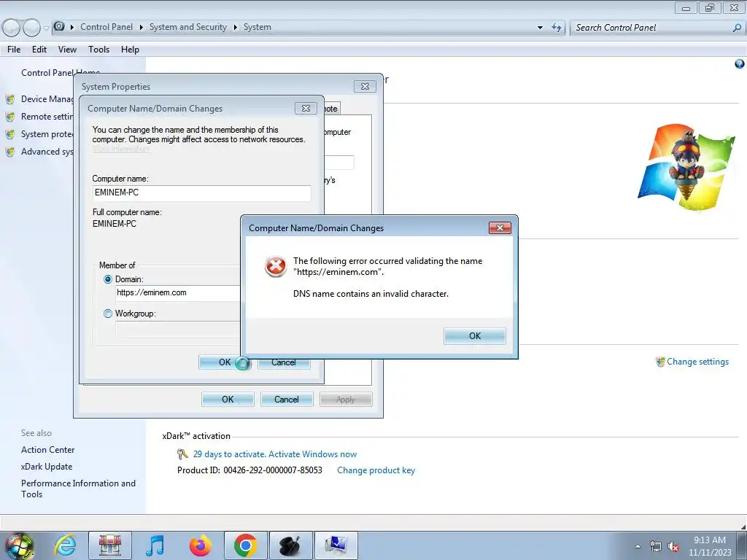
Task: Open xDark Update under See also
Action: point(47,467)
